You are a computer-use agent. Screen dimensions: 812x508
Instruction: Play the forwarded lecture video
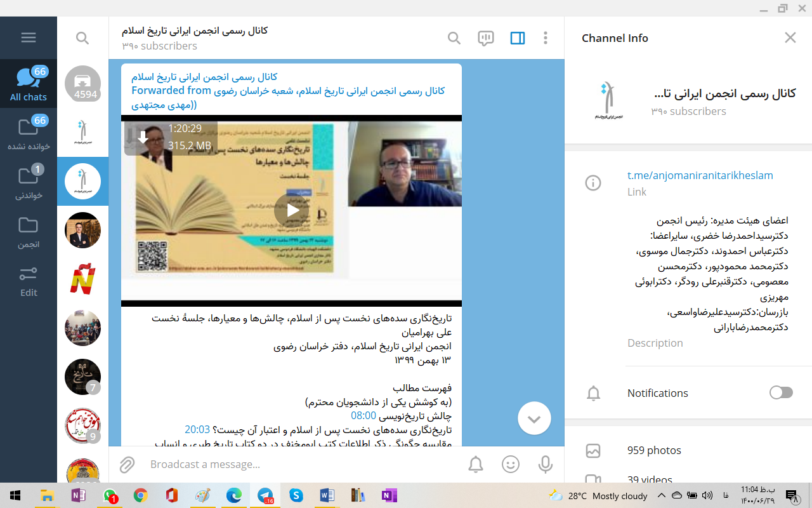(292, 210)
